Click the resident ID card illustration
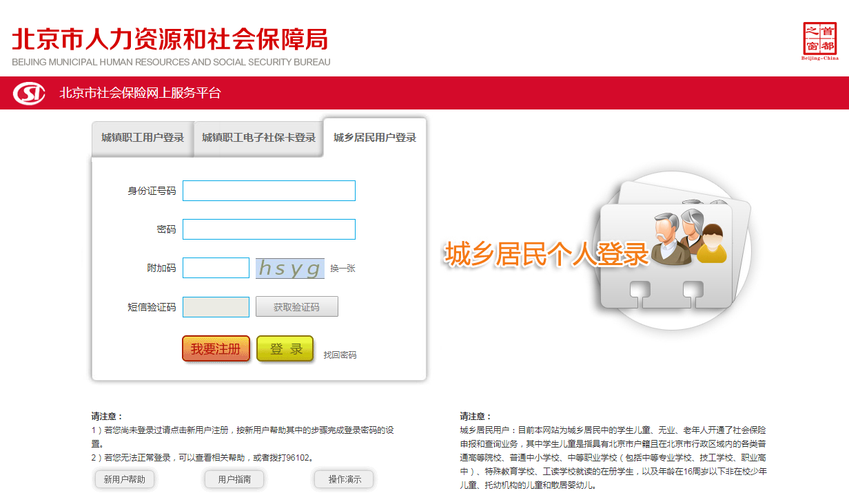849x504 pixels. (674, 250)
